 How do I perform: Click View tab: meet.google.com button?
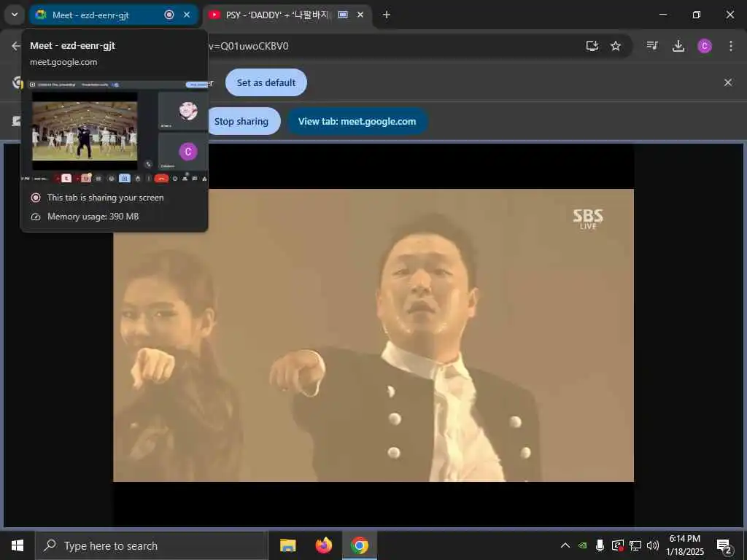coord(357,122)
